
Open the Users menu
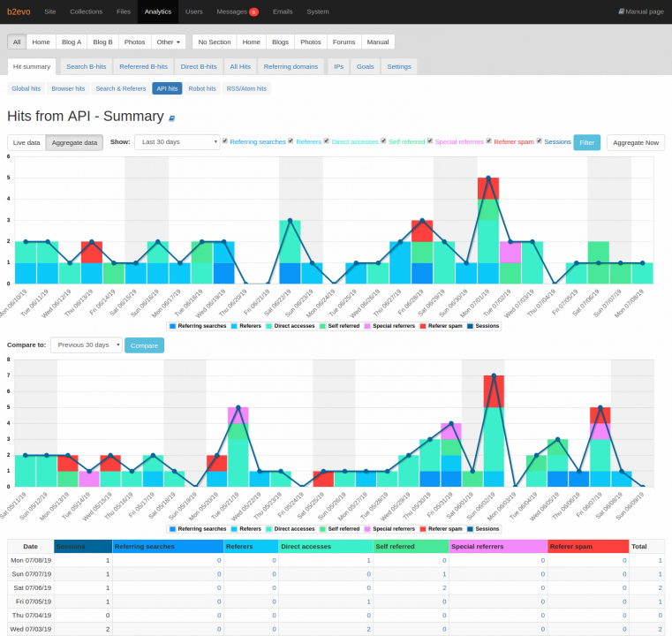pos(193,11)
